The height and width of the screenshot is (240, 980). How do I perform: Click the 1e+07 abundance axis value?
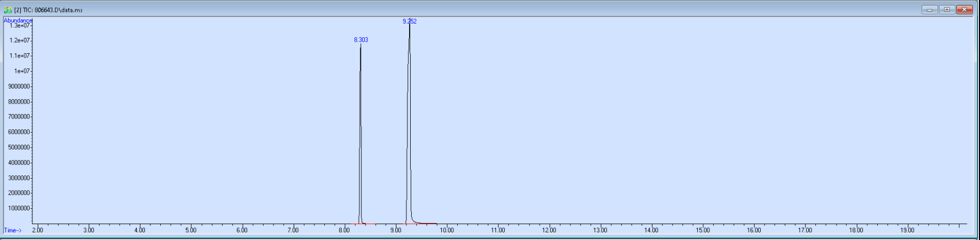click(22, 71)
